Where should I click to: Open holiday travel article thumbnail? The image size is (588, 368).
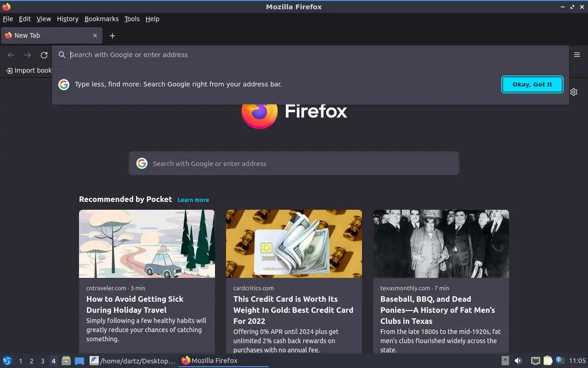147,244
